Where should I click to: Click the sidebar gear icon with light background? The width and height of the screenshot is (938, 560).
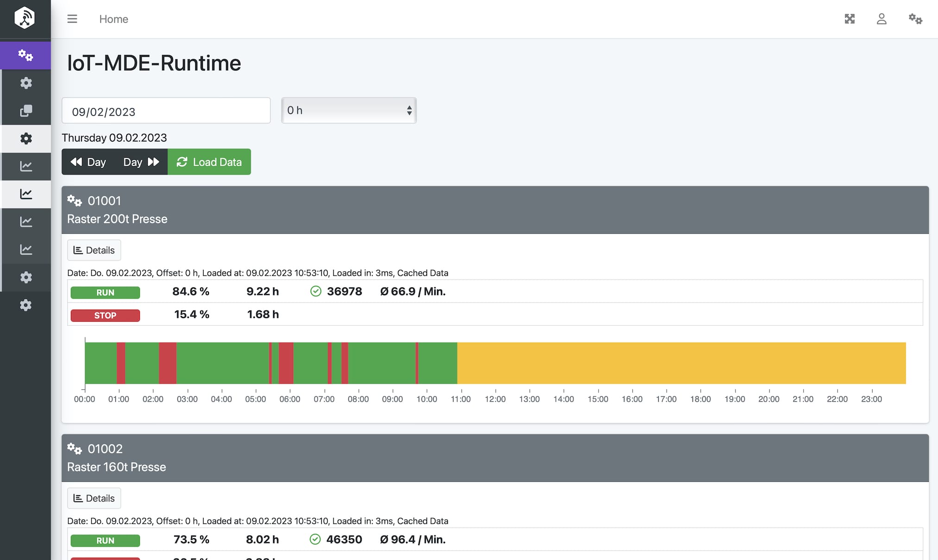click(x=26, y=139)
